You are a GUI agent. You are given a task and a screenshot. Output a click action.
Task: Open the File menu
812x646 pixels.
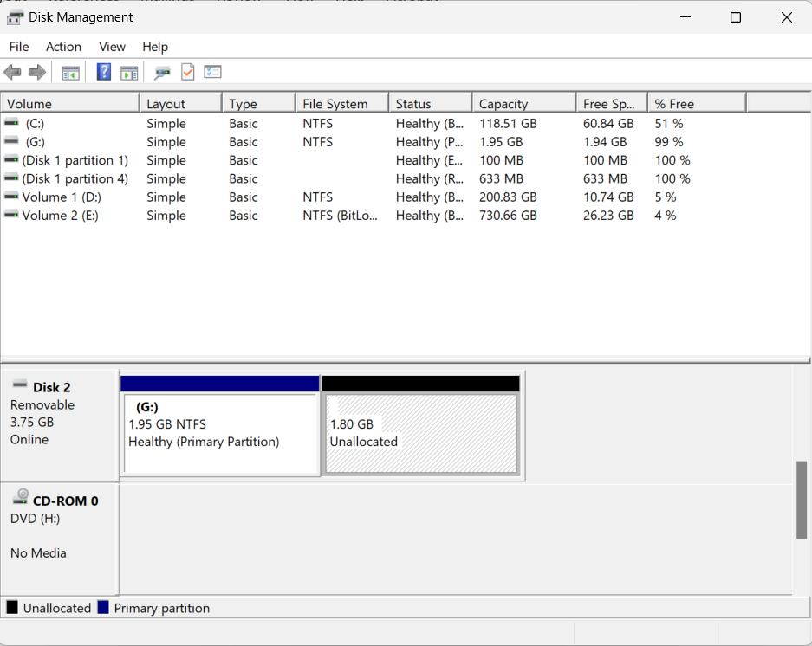[18, 47]
